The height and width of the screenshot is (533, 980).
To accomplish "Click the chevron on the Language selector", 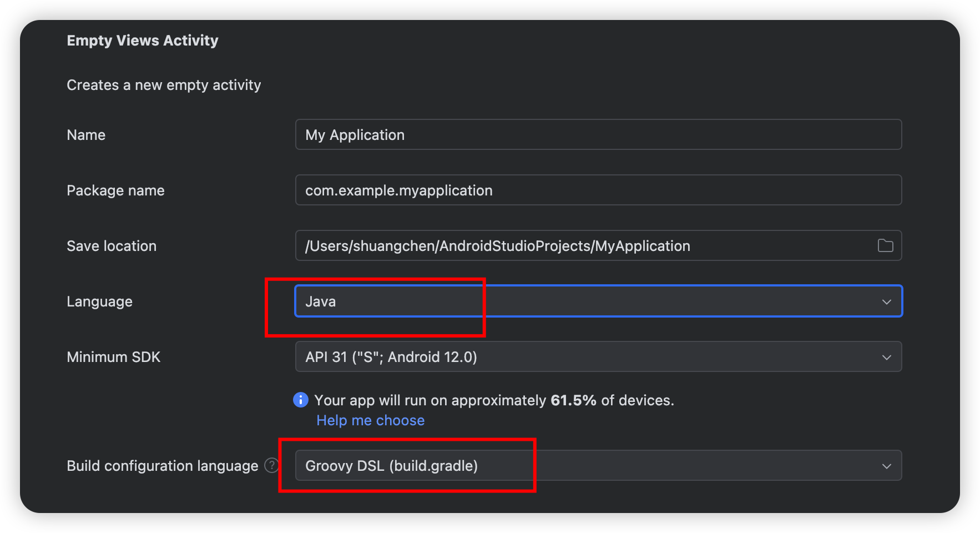I will tap(886, 301).
